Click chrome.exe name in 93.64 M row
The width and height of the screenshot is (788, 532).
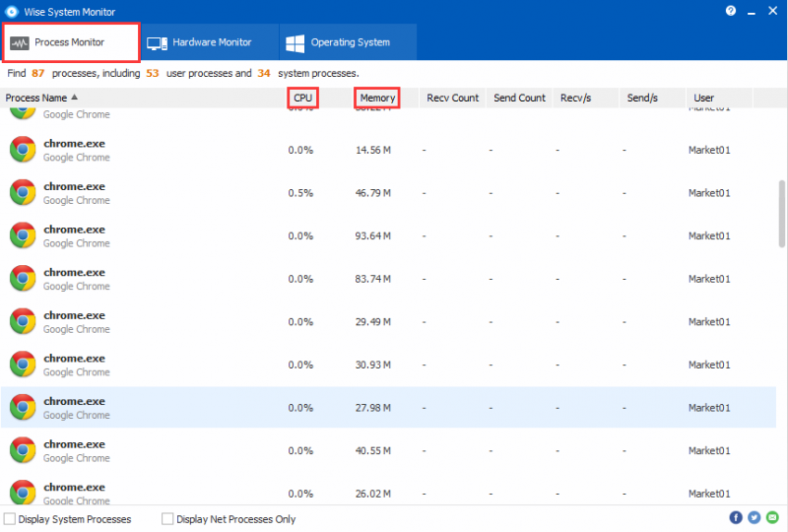75,230
